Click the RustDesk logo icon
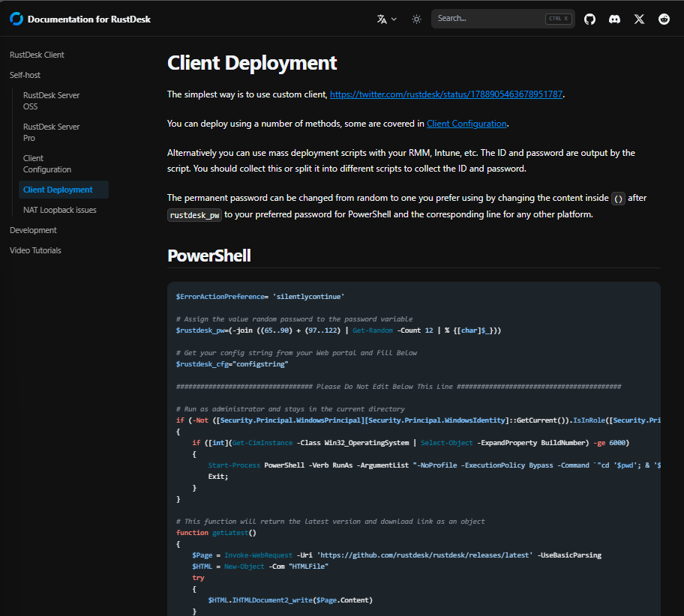This screenshot has width=684, height=616. [16, 19]
